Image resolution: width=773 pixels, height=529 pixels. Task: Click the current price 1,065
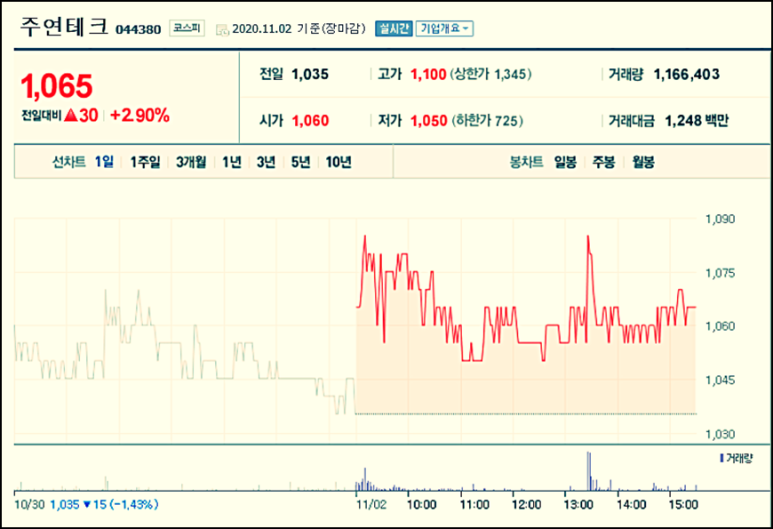[56, 86]
